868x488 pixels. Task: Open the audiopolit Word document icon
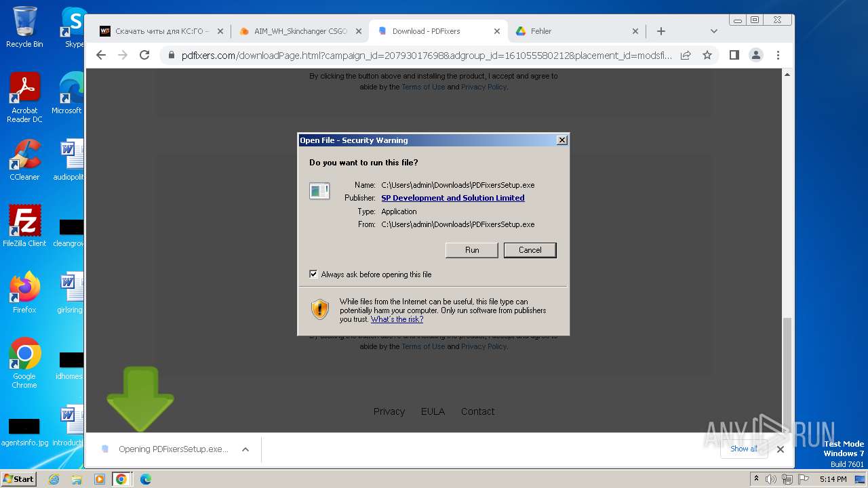pos(68,161)
